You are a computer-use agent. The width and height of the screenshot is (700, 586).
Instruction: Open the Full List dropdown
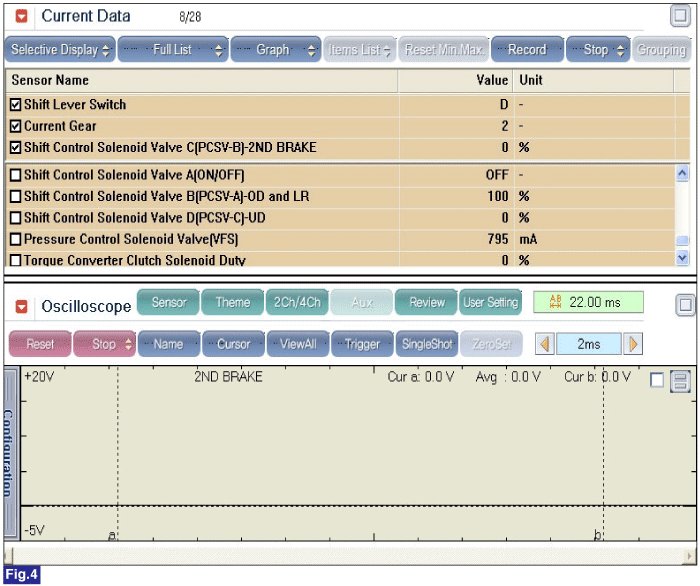pyautogui.click(x=173, y=50)
